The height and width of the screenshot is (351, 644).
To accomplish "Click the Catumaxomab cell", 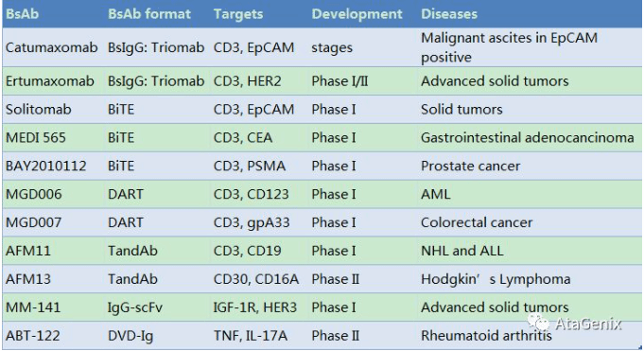I will pos(52,47).
